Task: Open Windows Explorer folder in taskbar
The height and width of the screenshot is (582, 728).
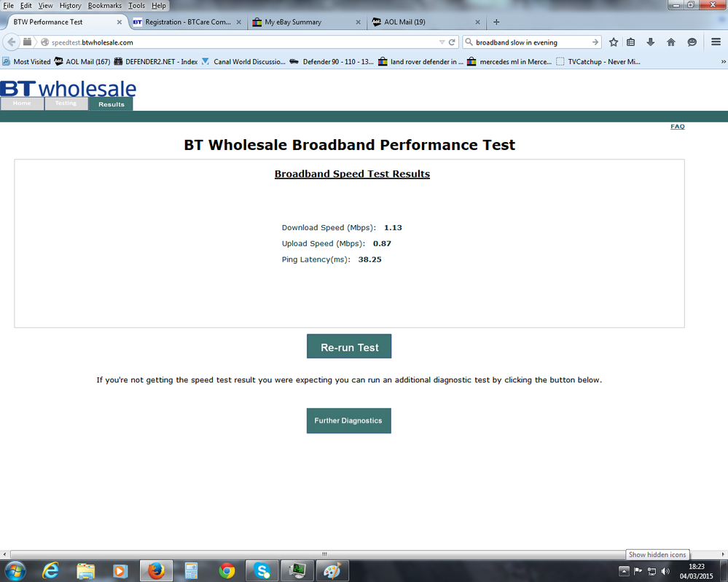Action: 85,571
